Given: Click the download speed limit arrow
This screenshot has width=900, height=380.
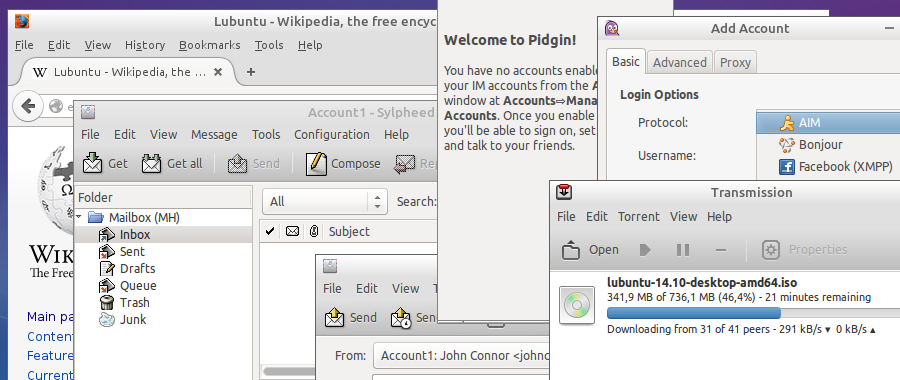Looking at the screenshot, I should coord(828,330).
